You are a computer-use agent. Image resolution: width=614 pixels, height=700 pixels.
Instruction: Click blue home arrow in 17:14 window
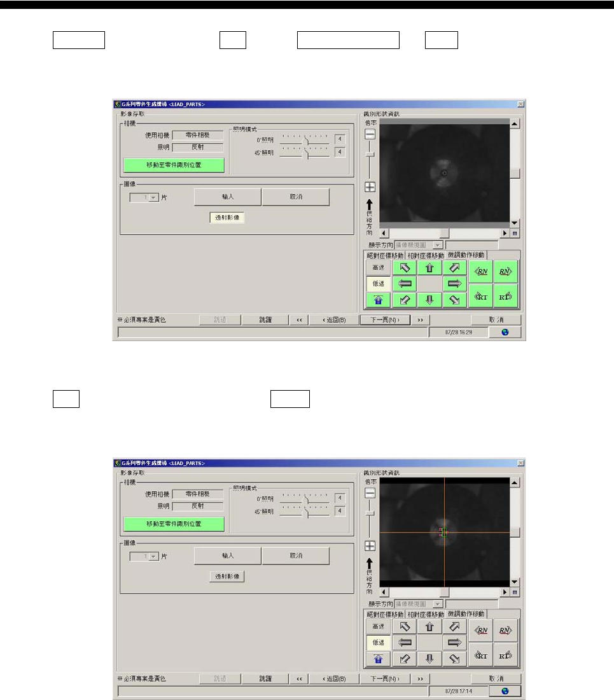[378, 659]
